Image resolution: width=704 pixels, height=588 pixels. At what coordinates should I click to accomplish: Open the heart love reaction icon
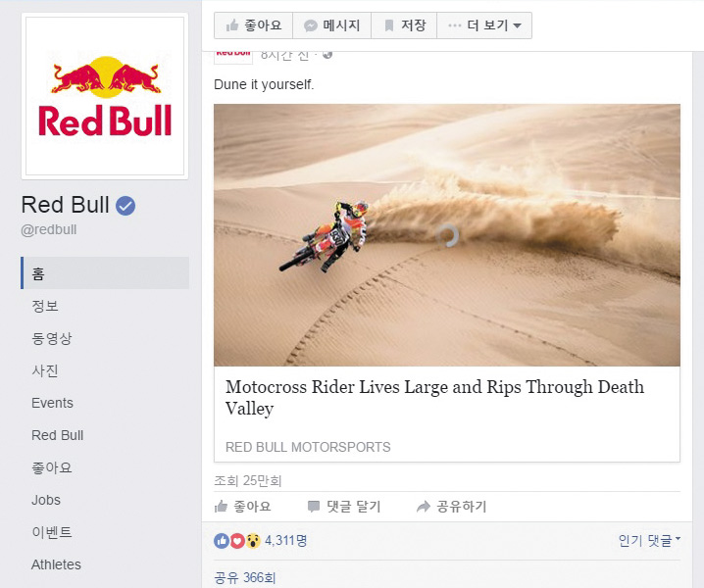tap(237, 541)
